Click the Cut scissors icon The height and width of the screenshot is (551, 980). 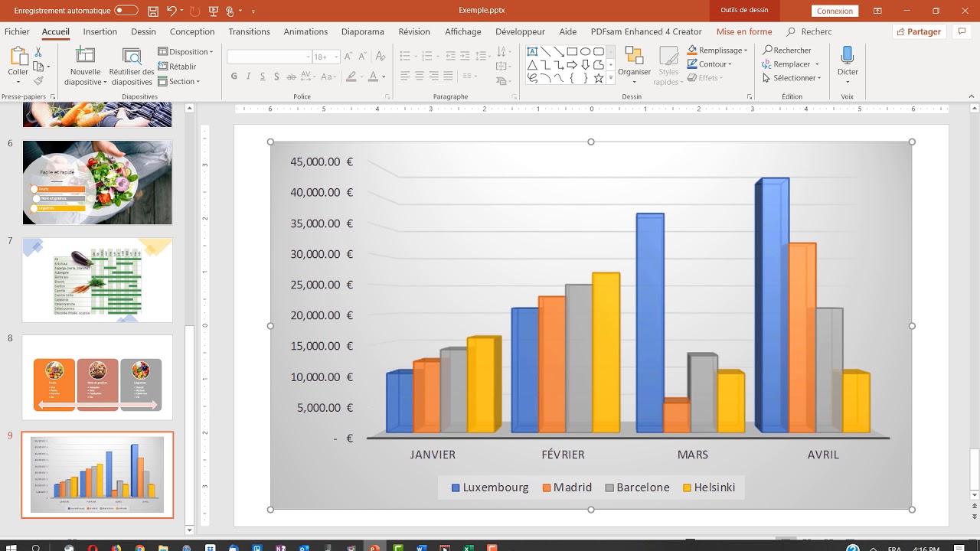coord(38,52)
